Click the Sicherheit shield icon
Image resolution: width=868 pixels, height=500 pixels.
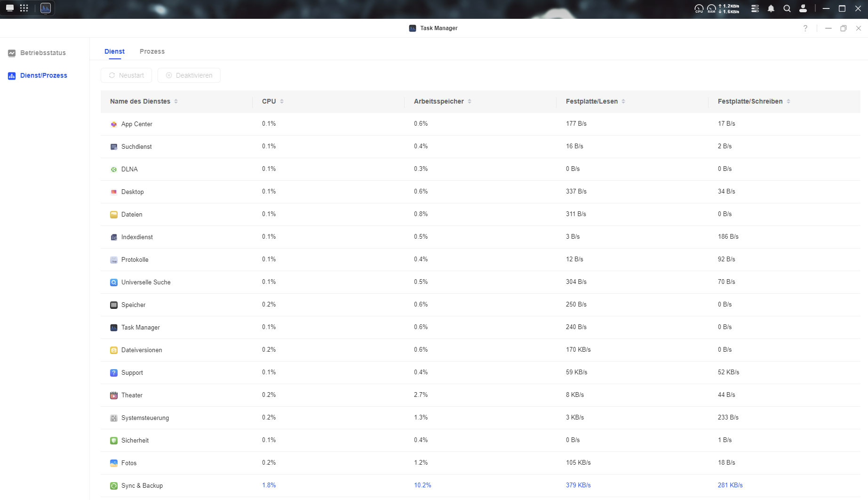(x=113, y=441)
